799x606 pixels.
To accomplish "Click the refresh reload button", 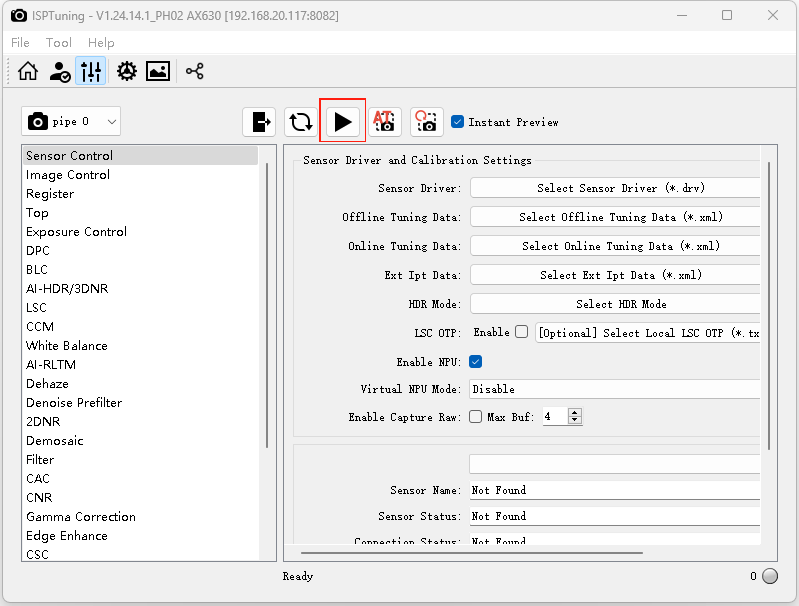I will [x=301, y=122].
